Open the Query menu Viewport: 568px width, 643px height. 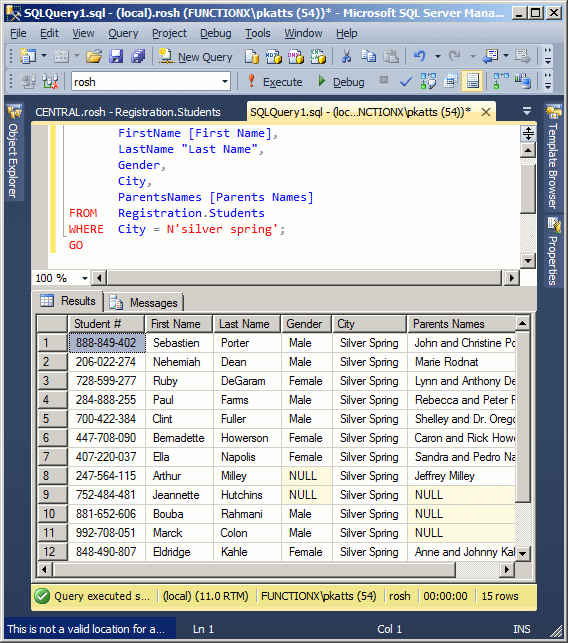pos(123,33)
